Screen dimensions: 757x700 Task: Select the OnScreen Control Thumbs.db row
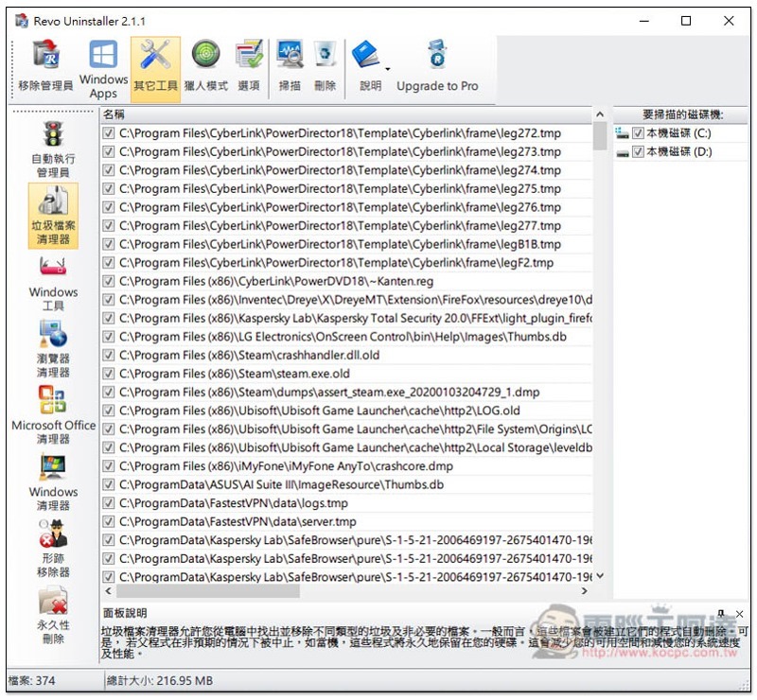pos(346,337)
